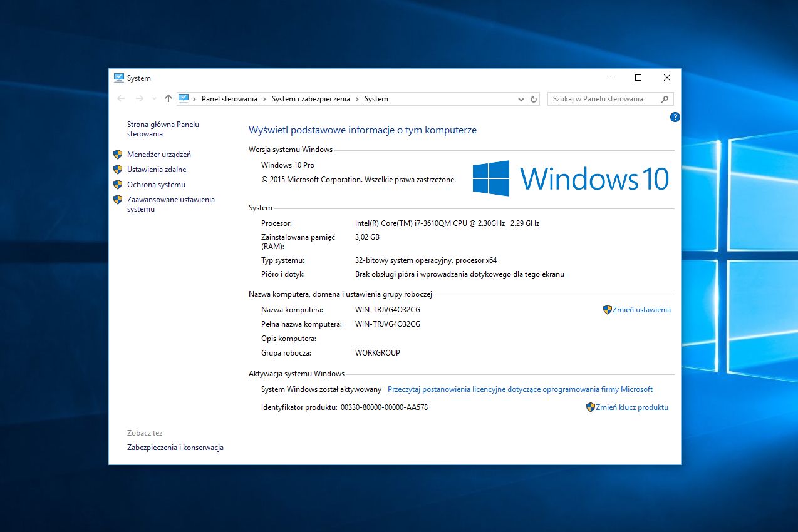Close the System window

click(667, 78)
